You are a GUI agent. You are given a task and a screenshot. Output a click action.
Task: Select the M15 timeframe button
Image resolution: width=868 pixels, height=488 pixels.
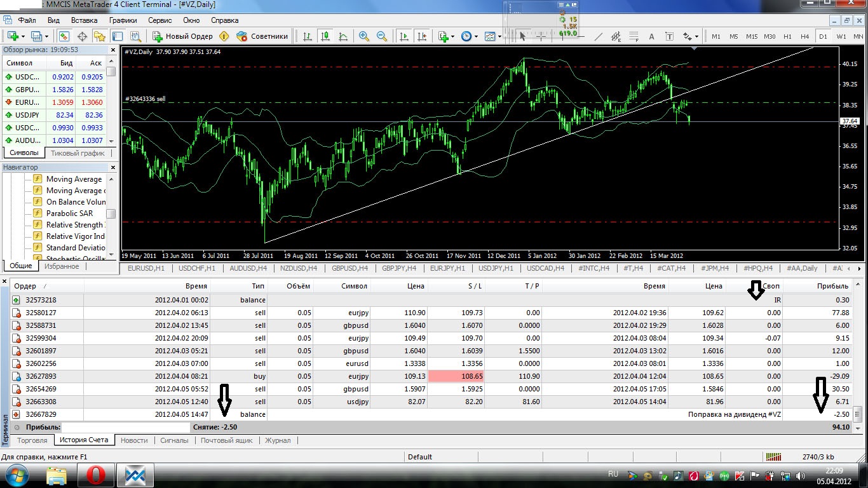(x=752, y=36)
